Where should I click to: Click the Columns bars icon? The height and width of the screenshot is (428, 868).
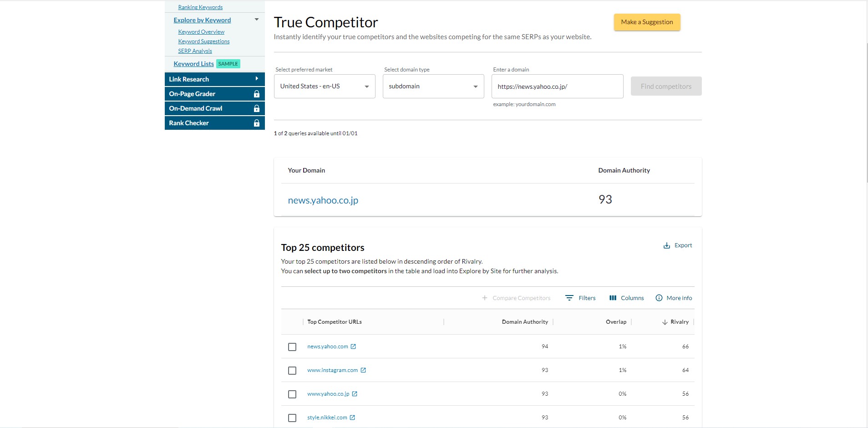click(613, 298)
